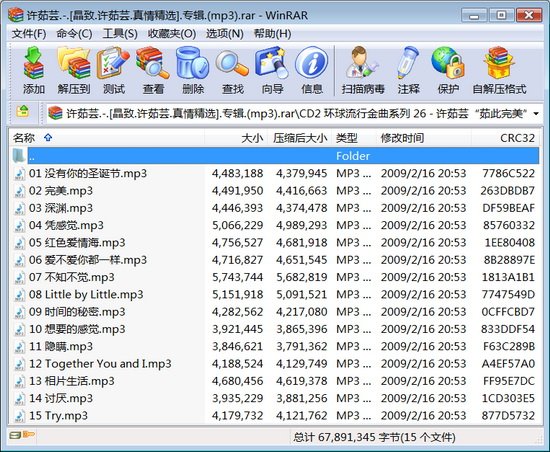Viewport: 550px width, 452px height.
Task: Expand the address path dropdown arrow
Action: (536, 114)
